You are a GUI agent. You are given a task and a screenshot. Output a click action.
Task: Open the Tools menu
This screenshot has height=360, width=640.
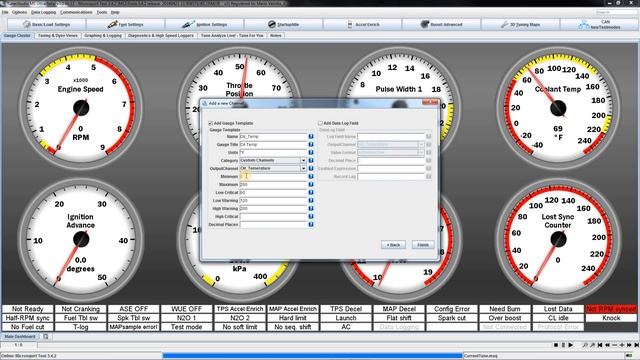coord(102,12)
